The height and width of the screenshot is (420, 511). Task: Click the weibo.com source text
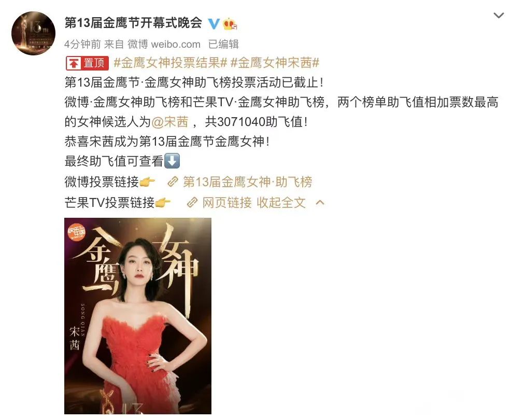[x=176, y=44]
